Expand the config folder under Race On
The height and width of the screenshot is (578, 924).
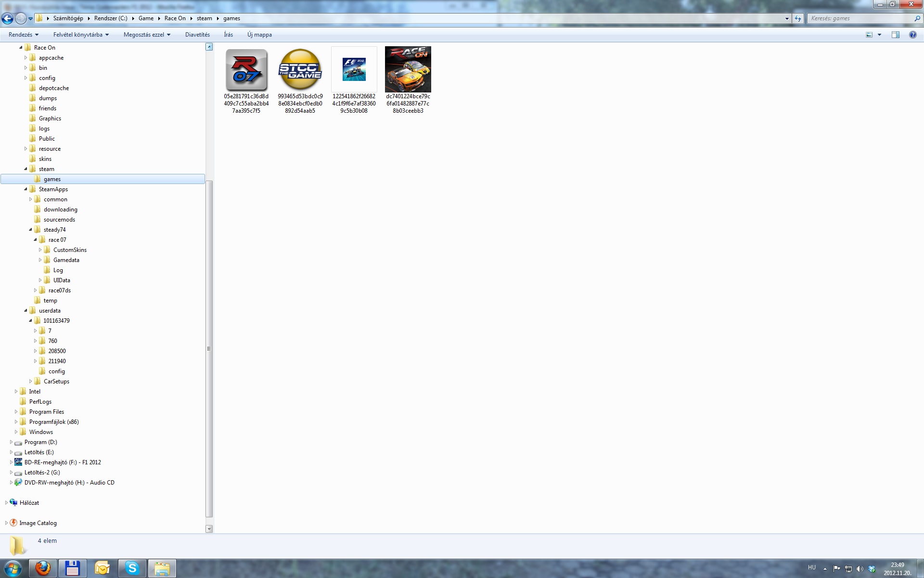coord(26,78)
